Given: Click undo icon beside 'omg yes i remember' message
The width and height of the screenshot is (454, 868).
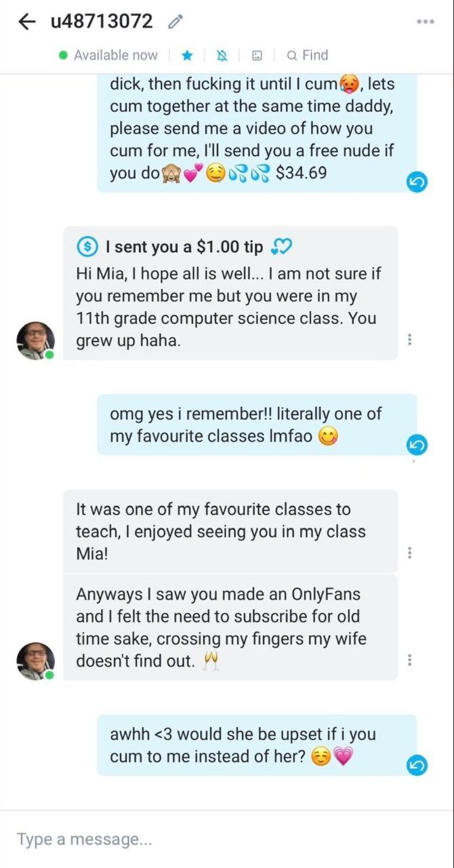Looking at the screenshot, I should [417, 445].
